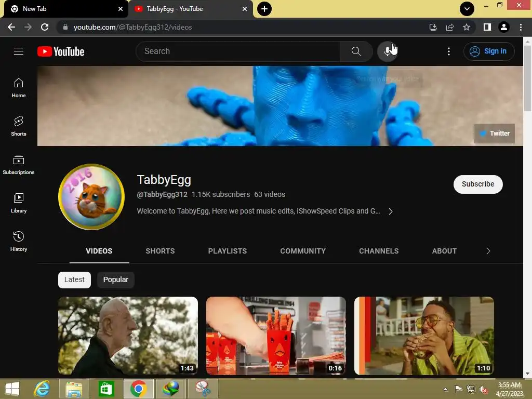Click the install/download page icon
The width and height of the screenshot is (532, 399).
pyautogui.click(x=433, y=27)
